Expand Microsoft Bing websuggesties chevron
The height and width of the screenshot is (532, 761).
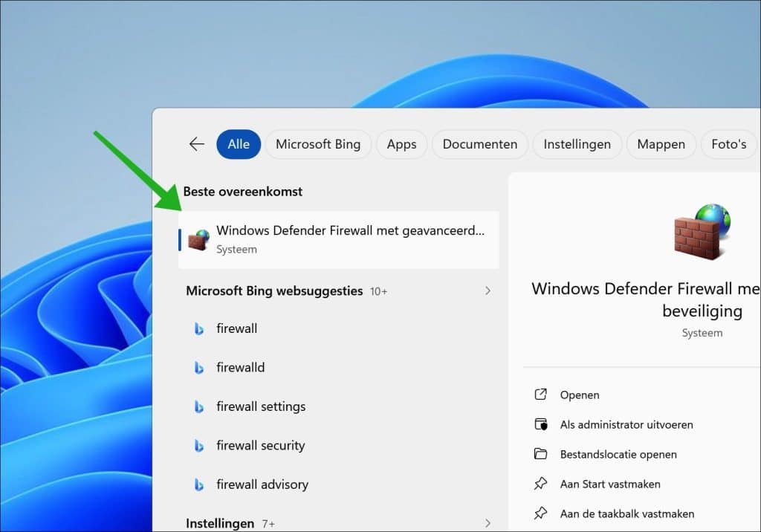point(488,291)
